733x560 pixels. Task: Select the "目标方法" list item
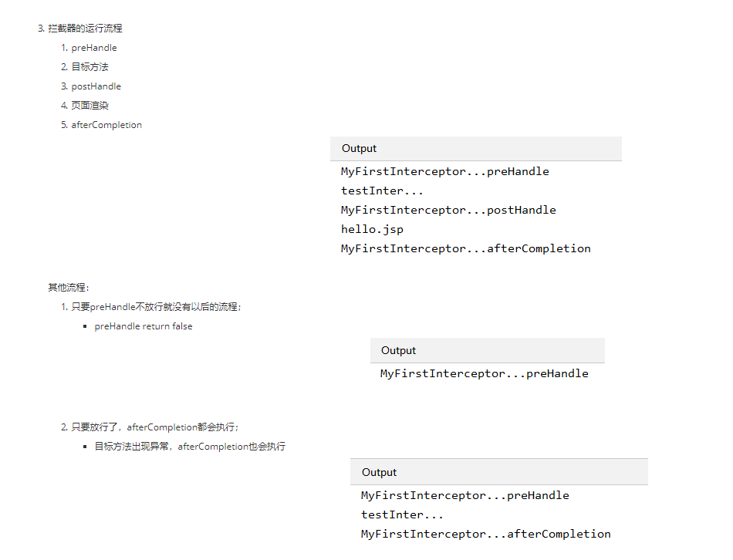[x=90, y=67]
